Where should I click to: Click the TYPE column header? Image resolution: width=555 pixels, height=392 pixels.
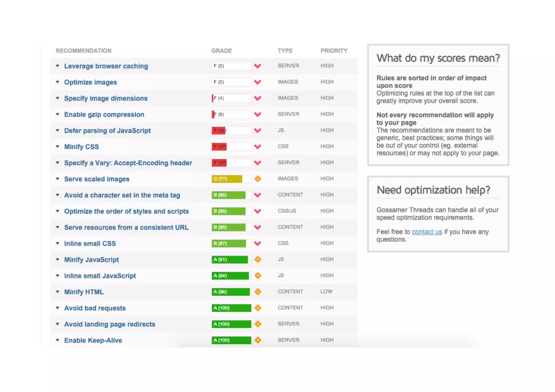coord(285,51)
